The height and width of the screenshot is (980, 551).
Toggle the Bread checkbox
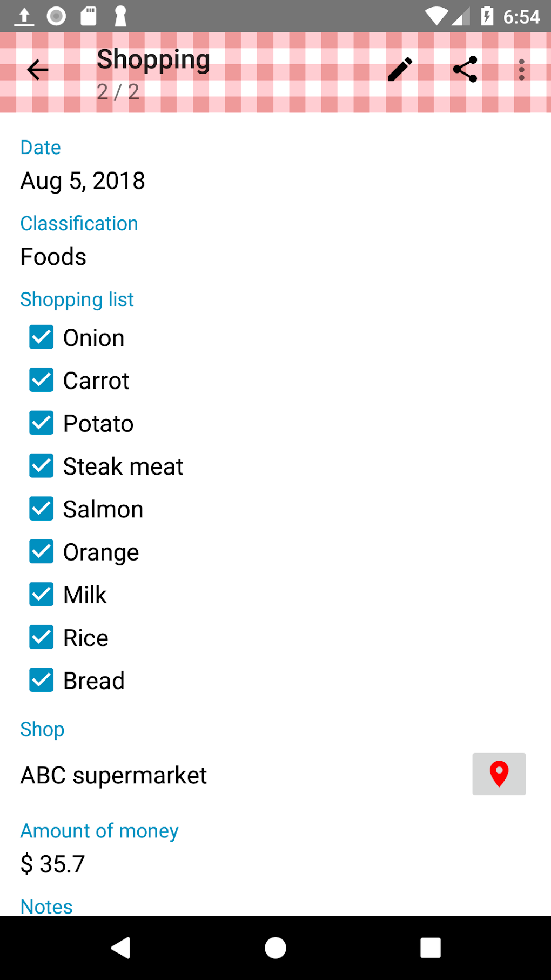pyautogui.click(x=42, y=680)
